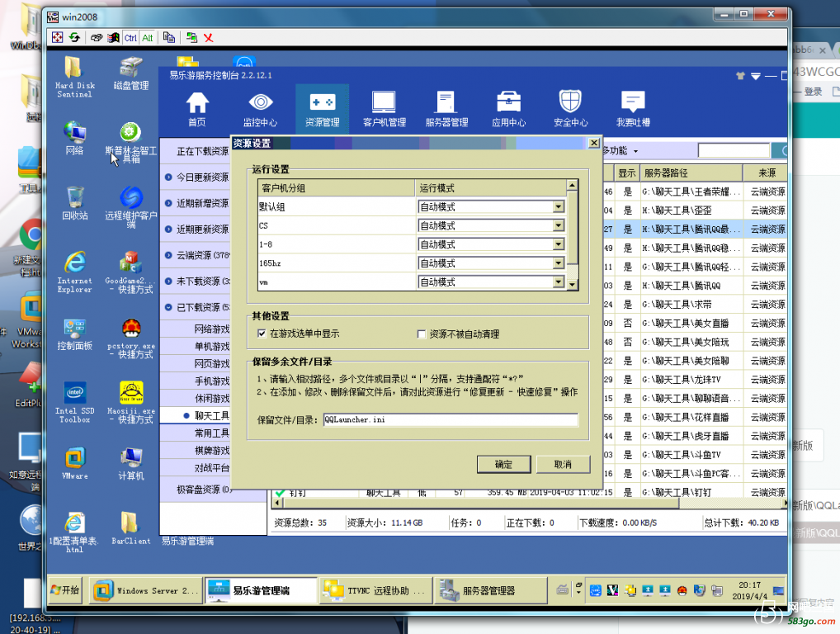Select 云端资源 in sidebar
The image size is (840, 634).
coord(196,255)
